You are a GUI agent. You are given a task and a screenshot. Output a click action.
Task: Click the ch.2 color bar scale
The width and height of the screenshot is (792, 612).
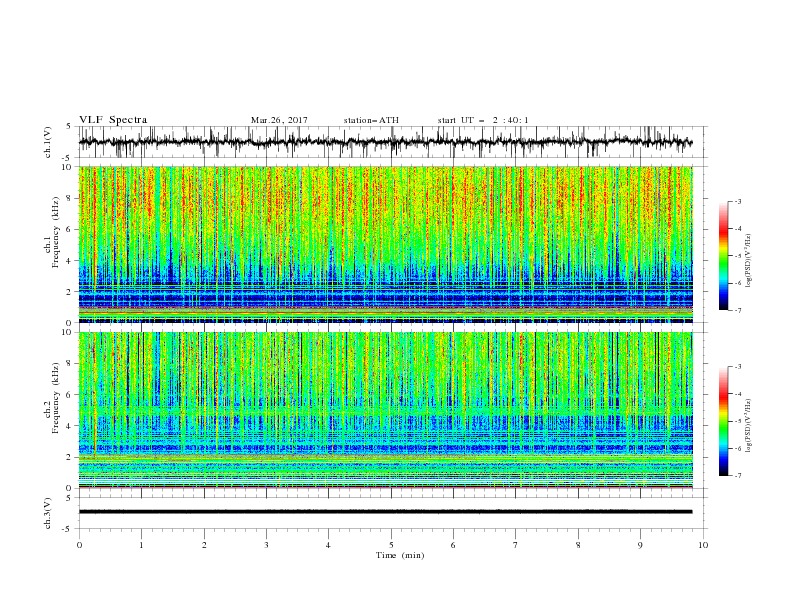tap(724, 421)
